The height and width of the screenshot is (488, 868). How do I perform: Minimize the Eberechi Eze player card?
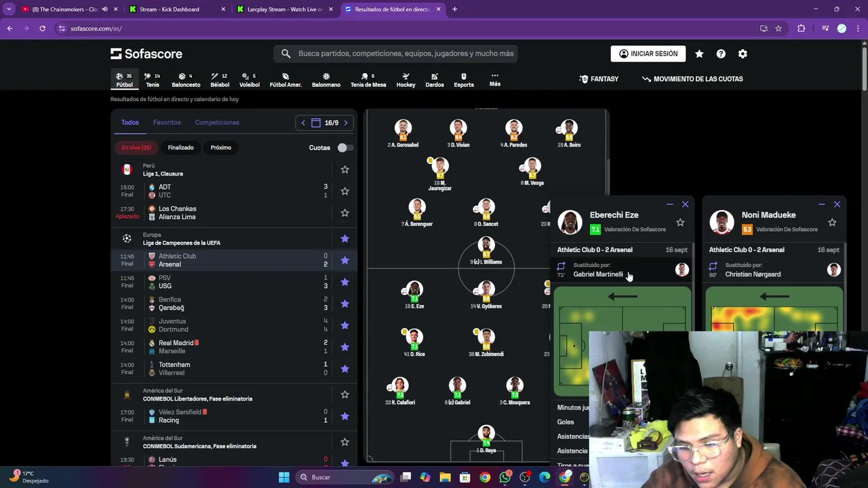[x=669, y=204]
